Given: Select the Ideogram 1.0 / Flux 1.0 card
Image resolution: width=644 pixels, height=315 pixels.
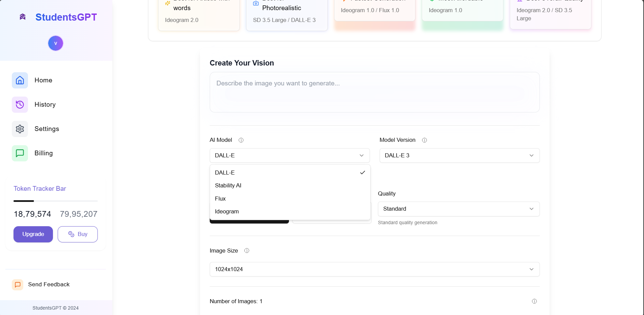Looking at the screenshot, I should point(375,10).
